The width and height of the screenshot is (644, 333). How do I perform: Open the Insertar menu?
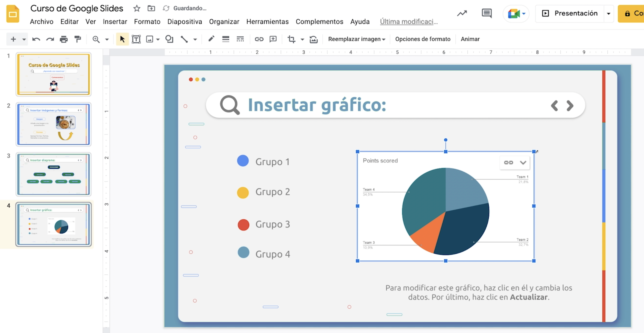pos(115,21)
